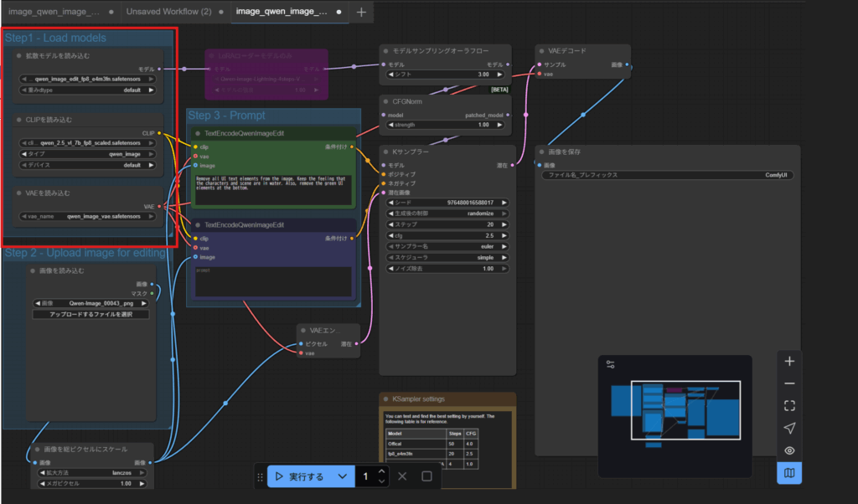The image size is (858, 504).
Task: Adjust the CFGNorm strength value slider
Action: [x=446, y=125]
